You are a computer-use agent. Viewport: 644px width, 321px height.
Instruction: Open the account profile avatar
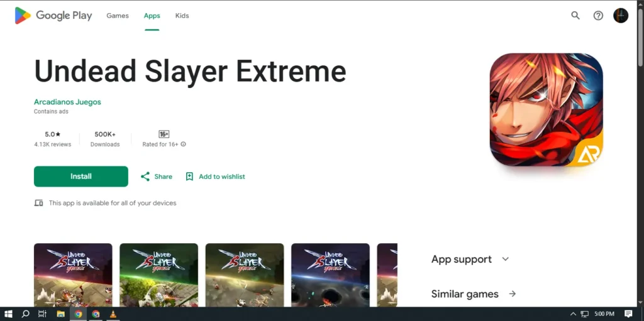(621, 16)
